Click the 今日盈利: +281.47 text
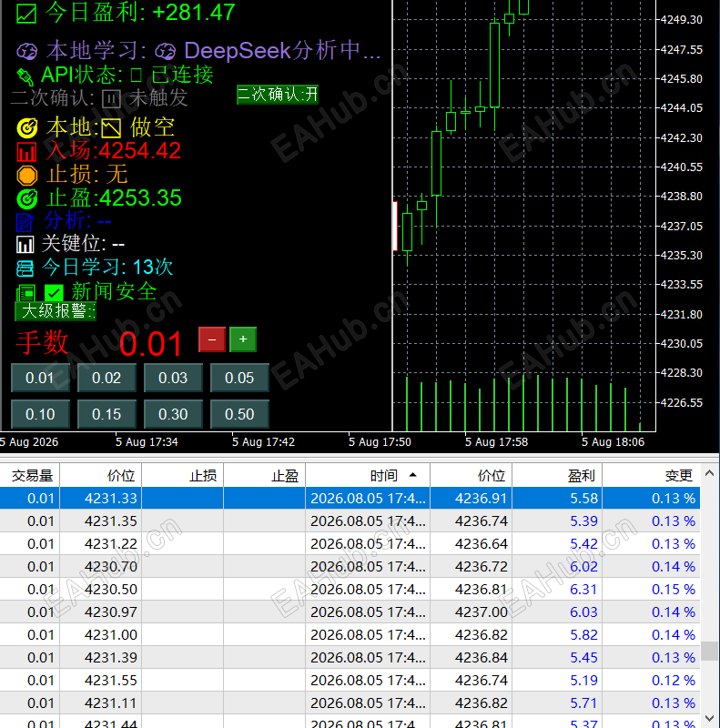720x728 pixels. 140,13
